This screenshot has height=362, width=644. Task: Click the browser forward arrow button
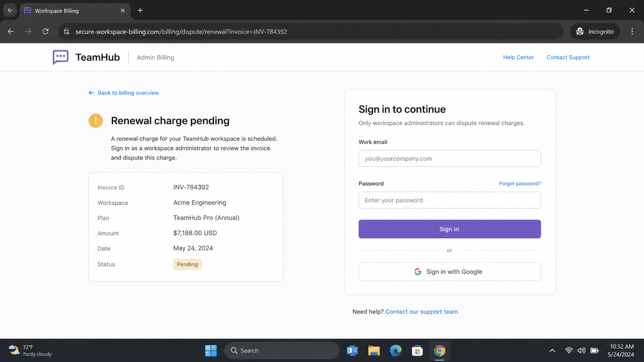point(28,32)
